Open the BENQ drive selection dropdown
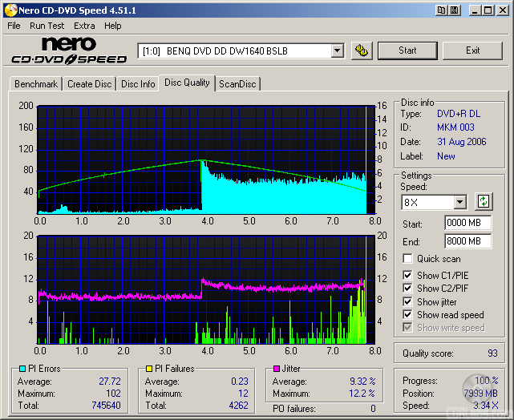 point(337,50)
